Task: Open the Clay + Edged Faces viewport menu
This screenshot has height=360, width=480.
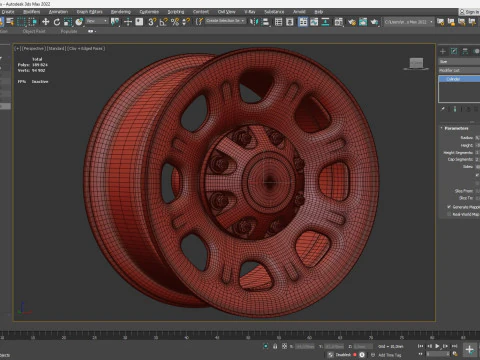Action: 86,49
